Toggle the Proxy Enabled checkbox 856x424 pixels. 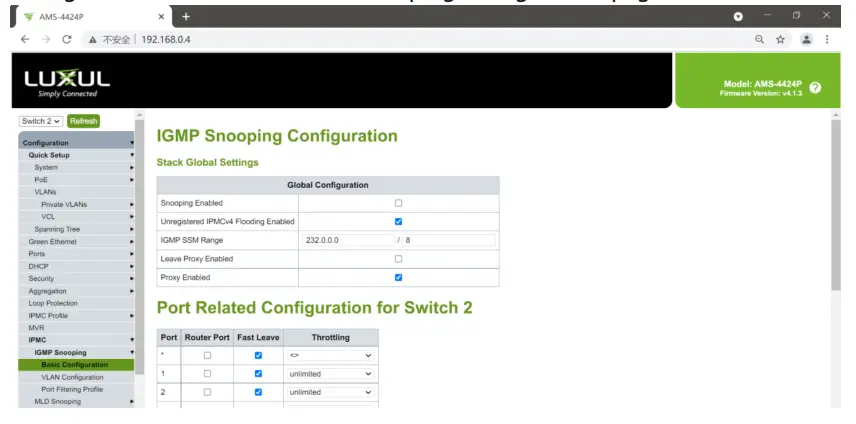(399, 277)
